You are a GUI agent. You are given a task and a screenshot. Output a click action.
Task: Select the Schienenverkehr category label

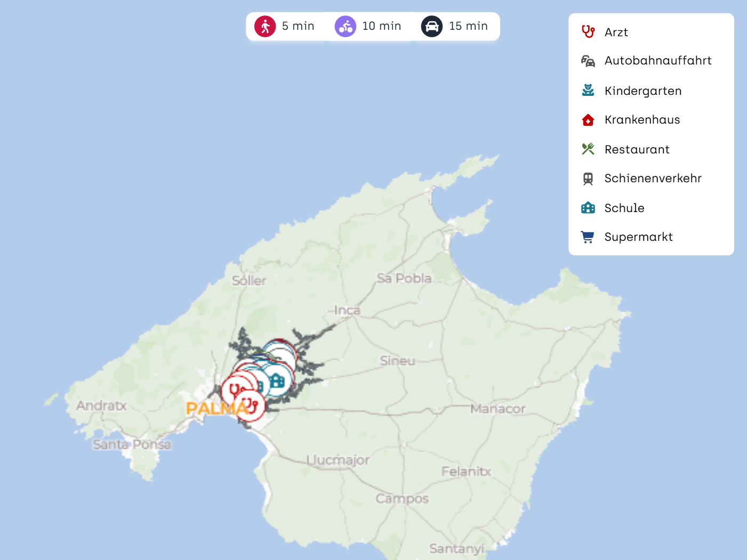(x=653, y=178)
